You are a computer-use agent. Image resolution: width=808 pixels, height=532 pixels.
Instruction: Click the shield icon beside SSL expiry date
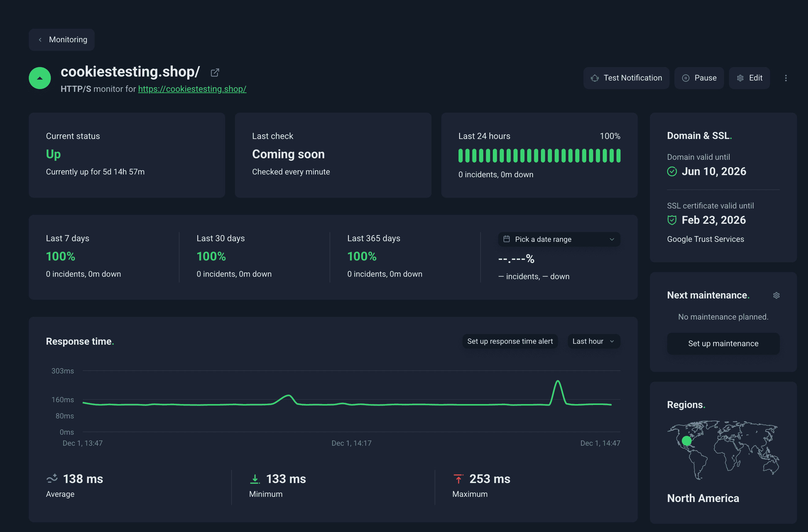tap(672, 220)
